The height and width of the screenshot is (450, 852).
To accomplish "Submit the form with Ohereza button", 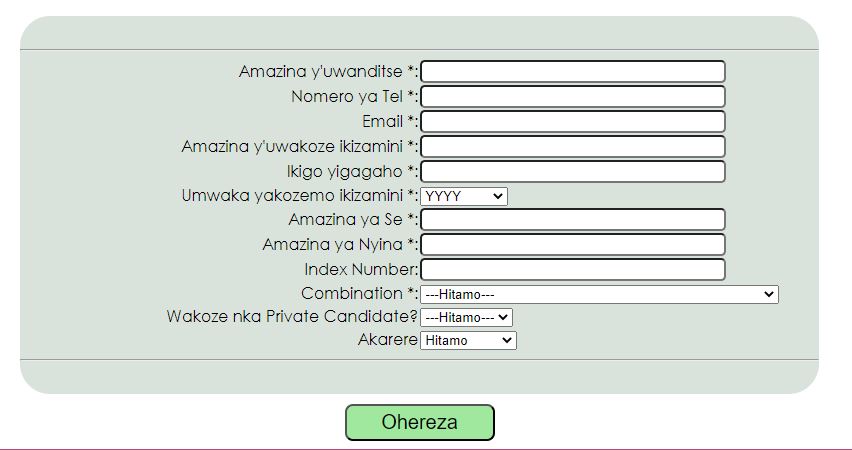I will [420, 422].
